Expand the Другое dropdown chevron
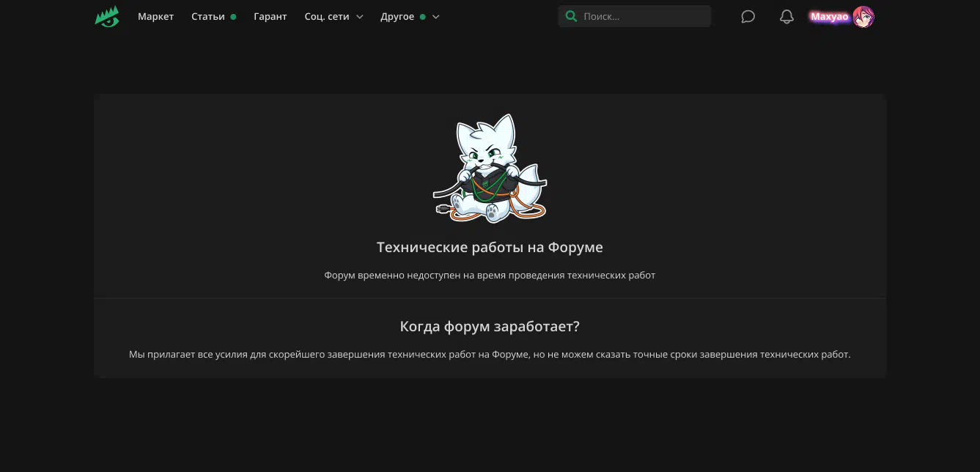Image resolution: width=980 pixels, height=472 pixels. click(x=435, y=17)
